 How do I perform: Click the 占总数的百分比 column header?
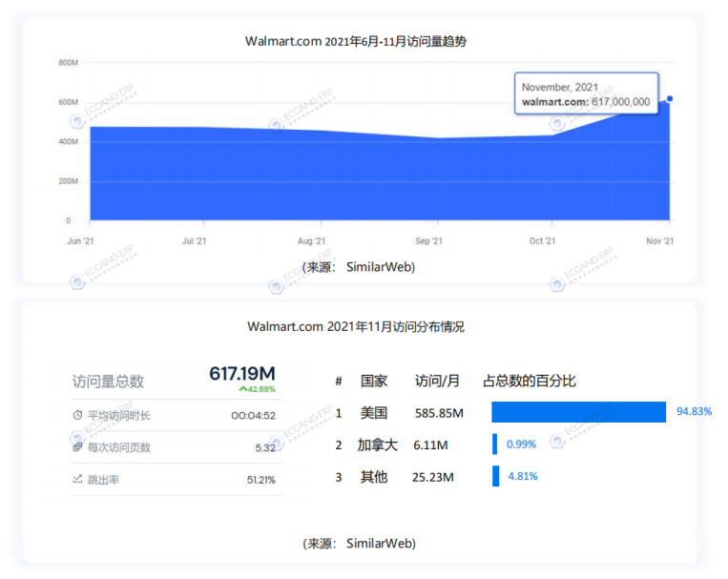click(x=530, y=382)
